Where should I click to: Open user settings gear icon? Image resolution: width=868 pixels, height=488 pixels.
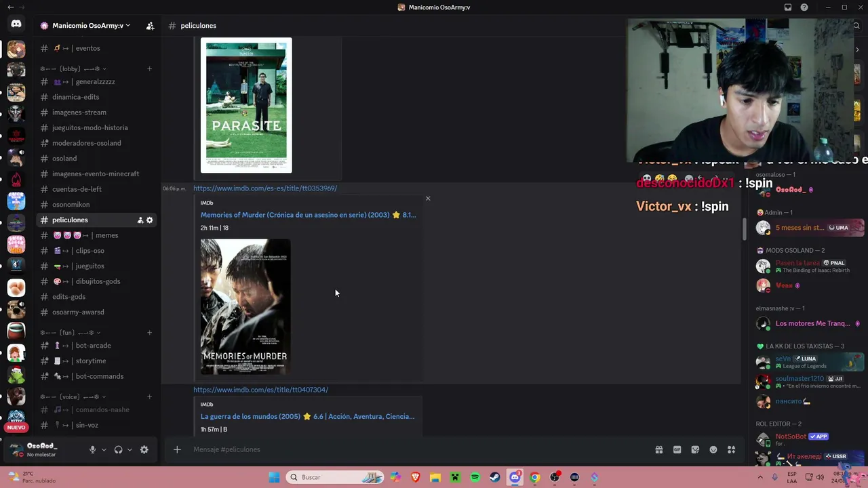(144, 449)
